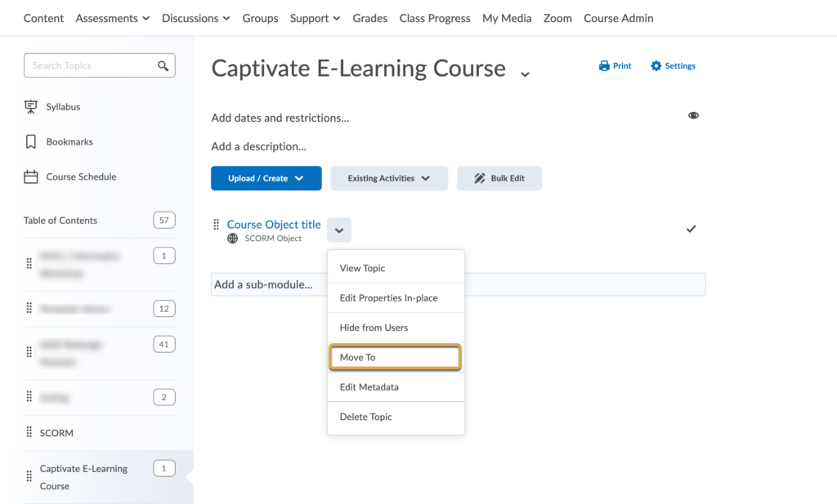
Task: Click drag handle of module with 41 topics
Action: [x=29, y=353]
